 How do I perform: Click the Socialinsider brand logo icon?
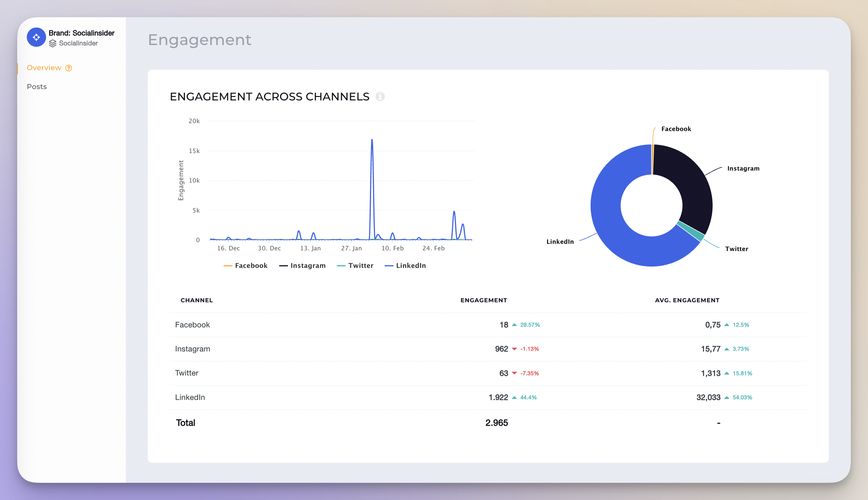pos(36,37)
